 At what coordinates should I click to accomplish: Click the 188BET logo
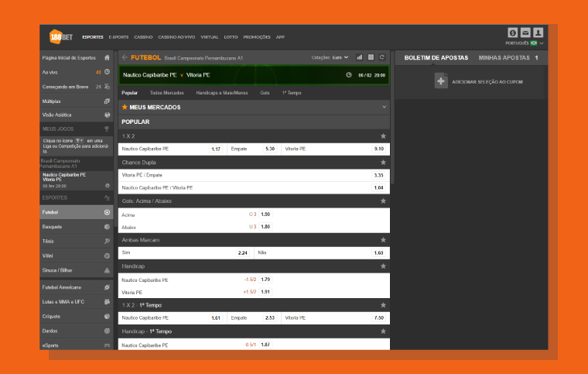61,36
